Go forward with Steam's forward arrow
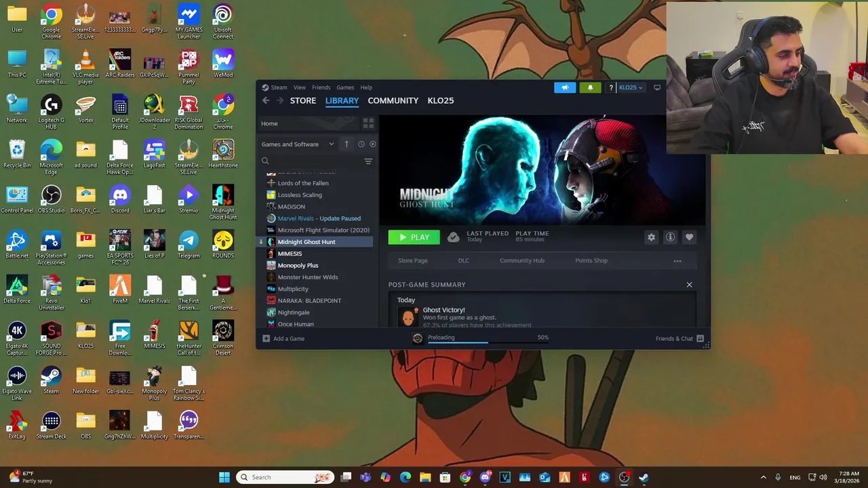The image size is (868, 488). (279, 100)
